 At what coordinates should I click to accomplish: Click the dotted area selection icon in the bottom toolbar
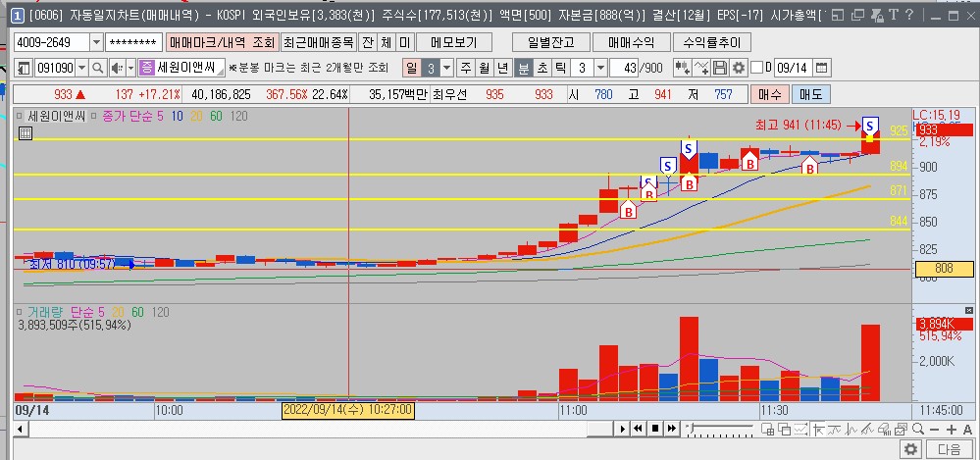(x=800, y=429)
